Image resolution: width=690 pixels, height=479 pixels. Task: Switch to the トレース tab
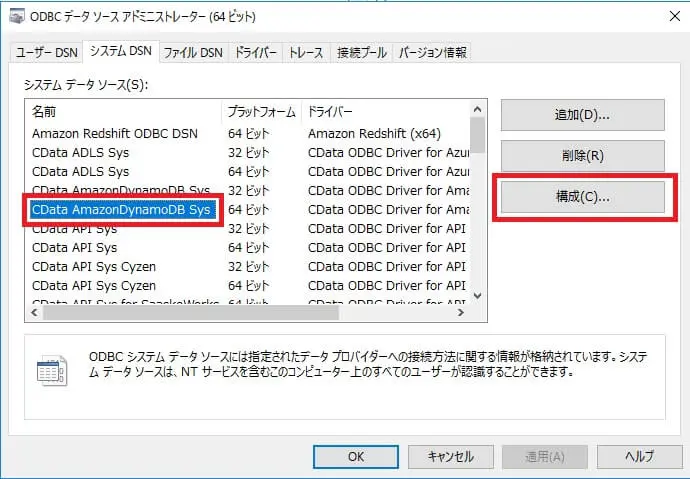306,53
